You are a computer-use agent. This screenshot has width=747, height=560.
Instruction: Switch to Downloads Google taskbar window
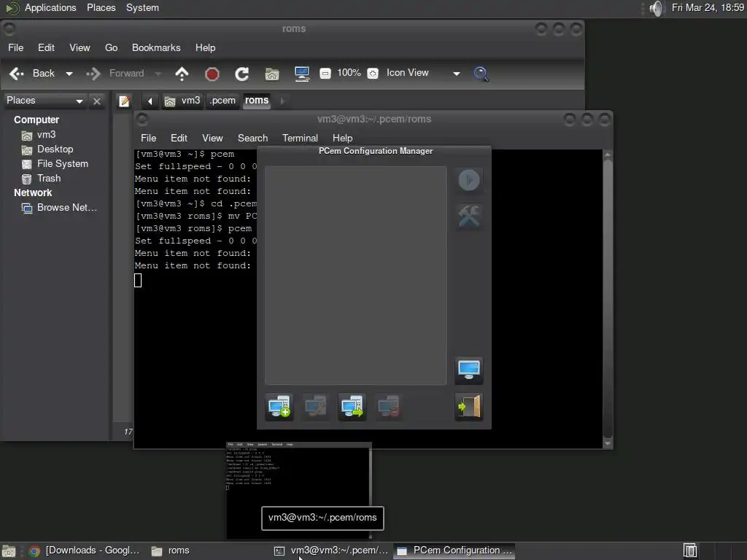[x=85, y=551]
